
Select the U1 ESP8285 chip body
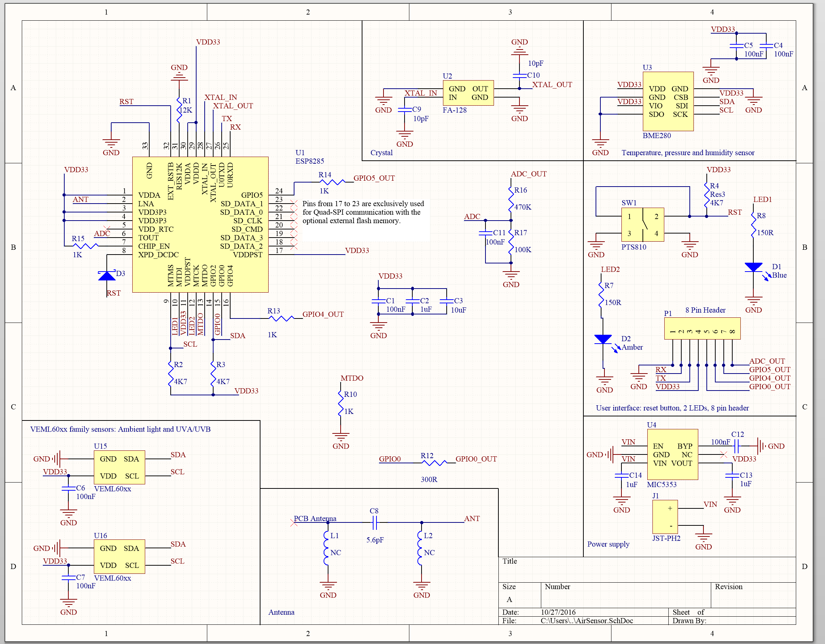tap(200, 224)
